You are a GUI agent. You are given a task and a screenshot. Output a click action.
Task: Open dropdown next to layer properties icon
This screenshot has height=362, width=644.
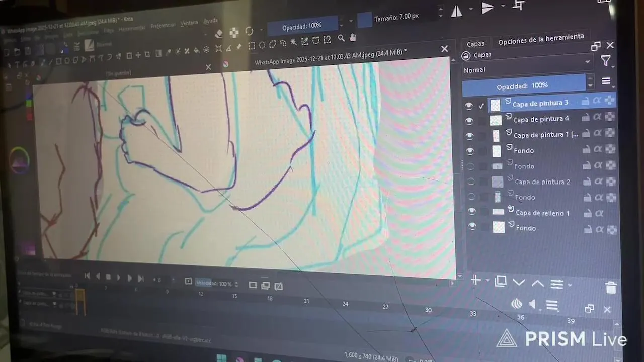[x=570, y=285]
